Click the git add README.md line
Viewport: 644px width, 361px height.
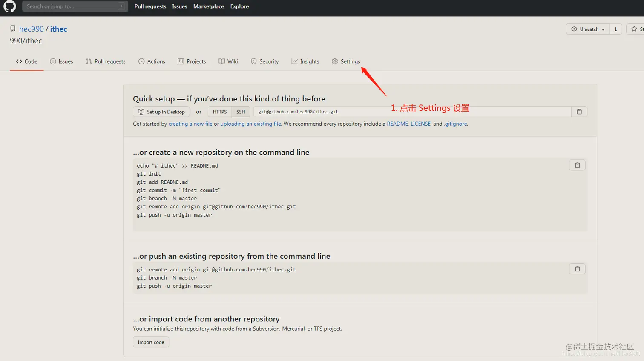(162, 182)
